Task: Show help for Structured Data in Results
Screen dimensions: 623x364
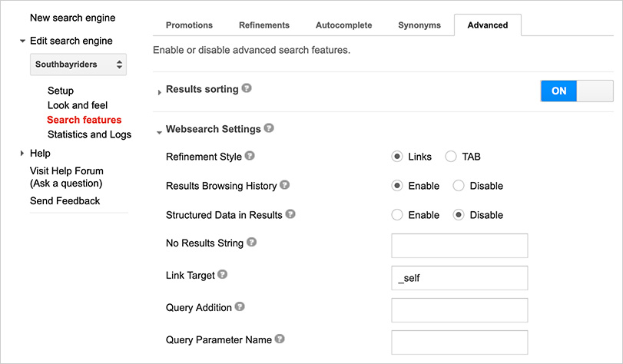Action: [x=290, y=214]
